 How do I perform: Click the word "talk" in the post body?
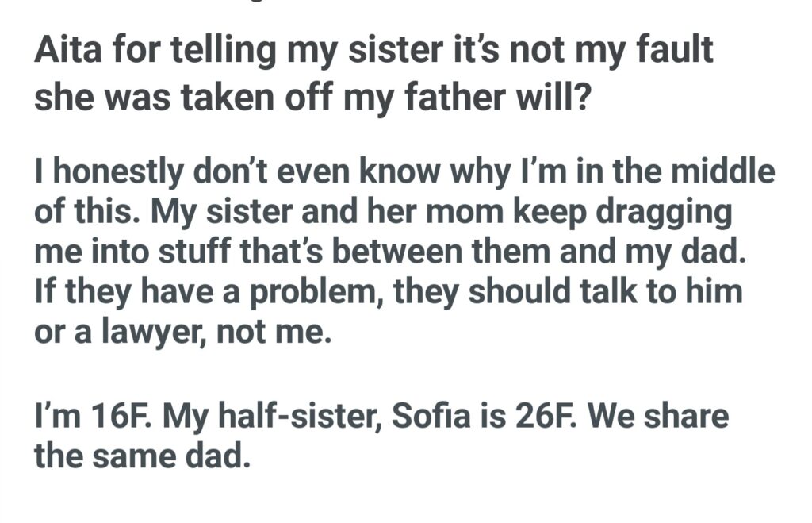click(637, 294)
